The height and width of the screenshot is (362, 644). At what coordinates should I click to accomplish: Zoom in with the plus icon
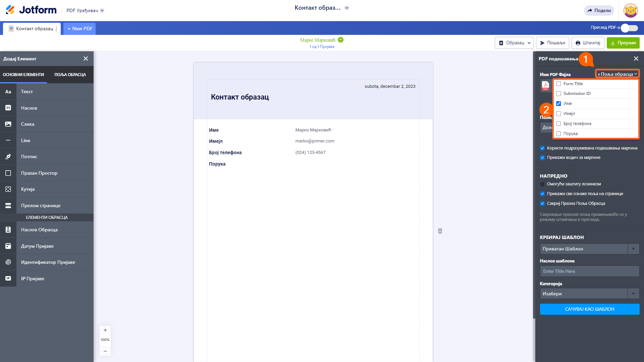point(105,330)
